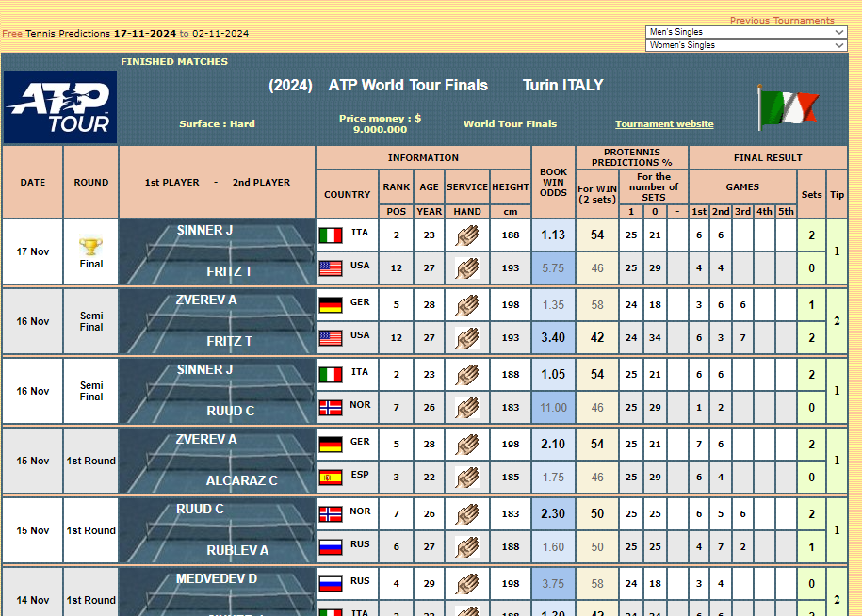This screenshot has height=616, width=862.
Task: Open Zverev vs Alcaraz court image
Action: pyautogui.click(x=218, y=461)
